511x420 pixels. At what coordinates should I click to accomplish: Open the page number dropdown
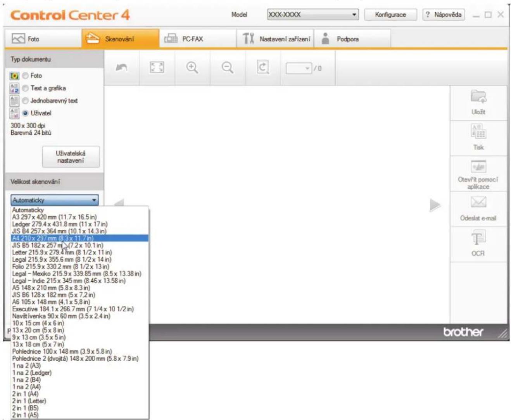[299, 69]
